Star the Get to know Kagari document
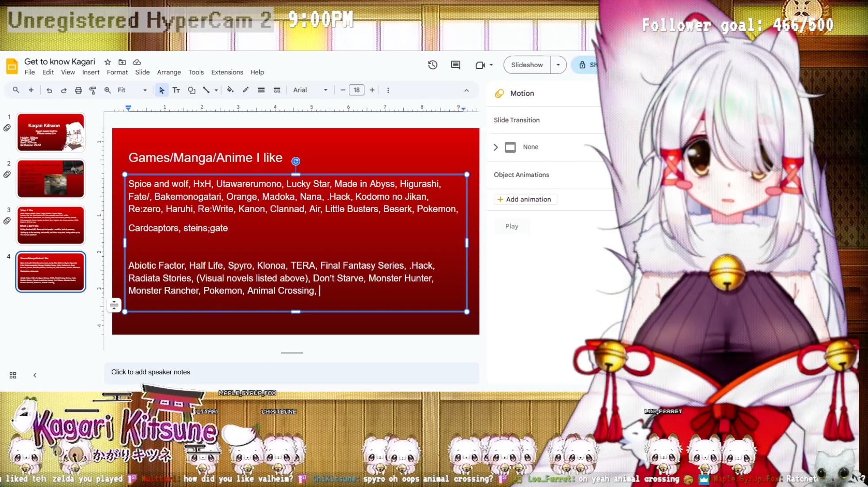This screenshot has width=868, height=487. tap(107, 62)
